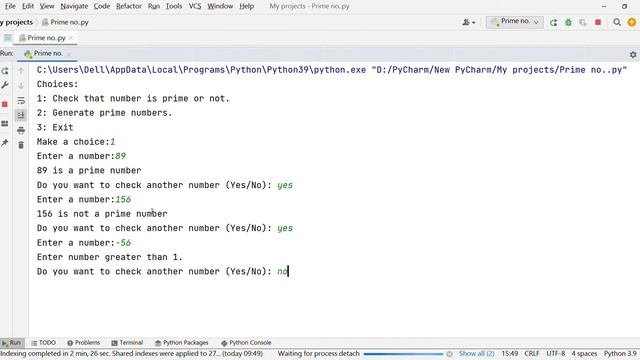The image size is (640, 360).
Task: Click the 'Make a choice:1' line
Action: pyautogui.click(x=76, y=142)
